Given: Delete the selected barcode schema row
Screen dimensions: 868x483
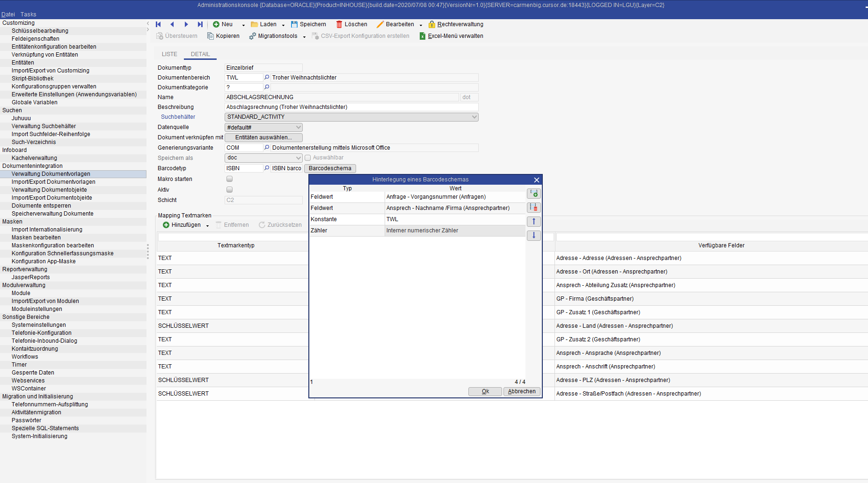Looking at the screenshot, I should (x=533, y=208).
